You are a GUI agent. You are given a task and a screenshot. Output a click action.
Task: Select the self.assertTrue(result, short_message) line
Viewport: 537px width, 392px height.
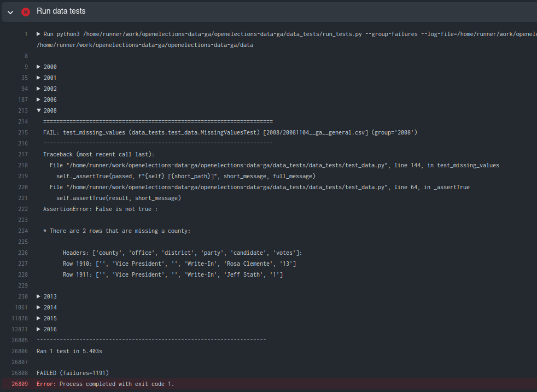coord(119,198)
